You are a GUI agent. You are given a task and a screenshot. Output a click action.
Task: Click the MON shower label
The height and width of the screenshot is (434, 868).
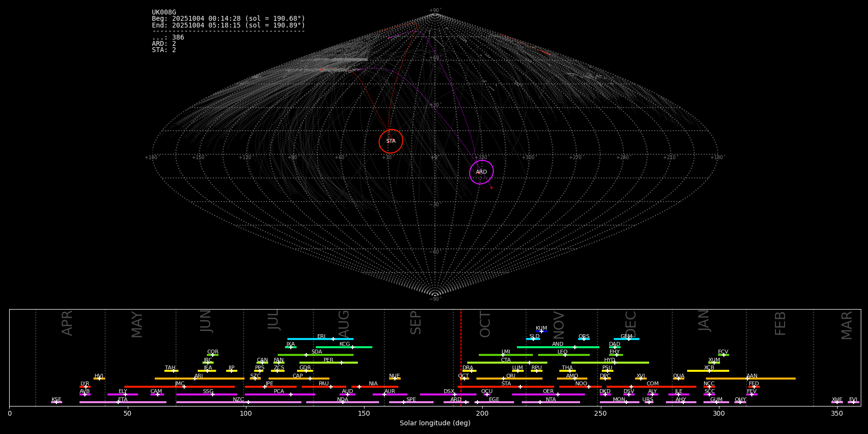(x=619, y=400)
